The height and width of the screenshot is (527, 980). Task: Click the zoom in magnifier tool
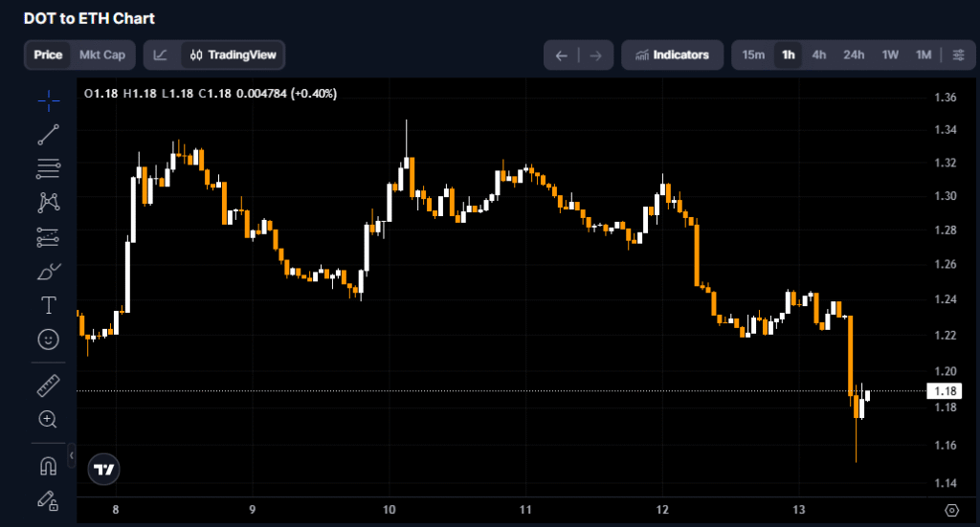[48, 419]
